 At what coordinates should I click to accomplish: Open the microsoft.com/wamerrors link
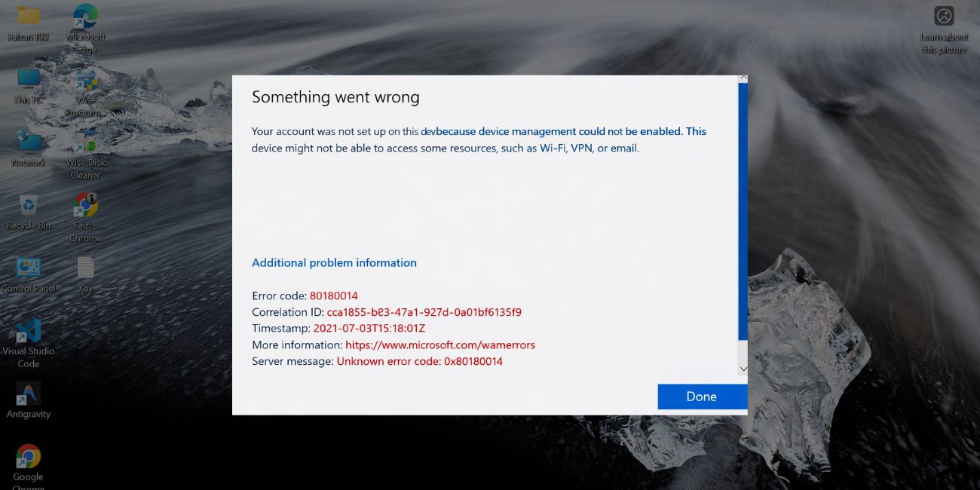coord(439,345)
